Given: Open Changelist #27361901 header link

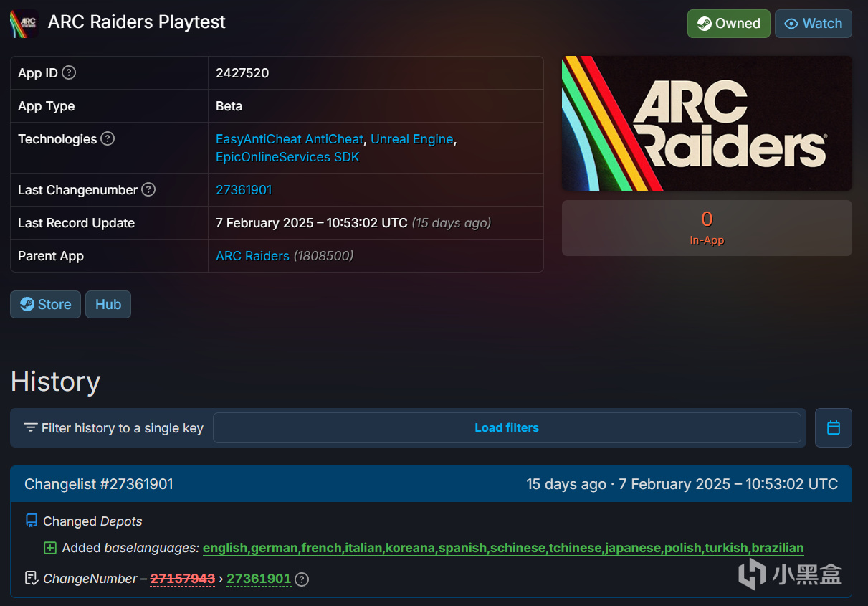Looking at the screenshot, I should point(98,484).
